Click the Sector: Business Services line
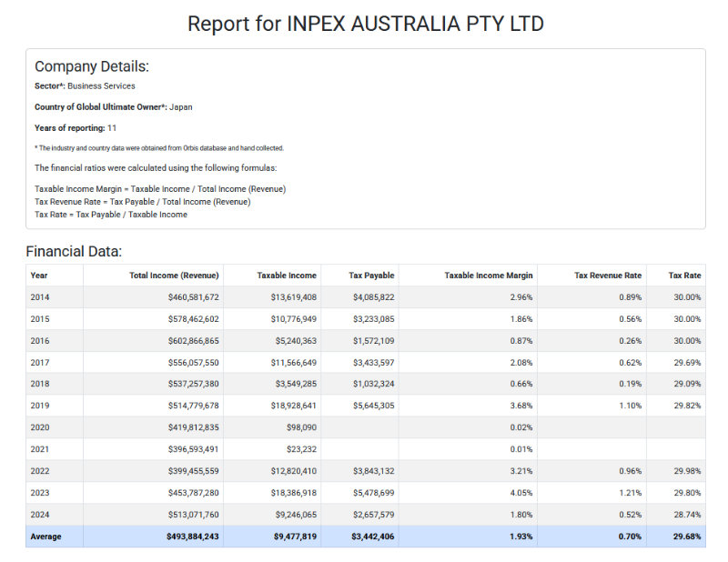Image resolution: width=728 pixels, height=562 pixels. [85, 85]
